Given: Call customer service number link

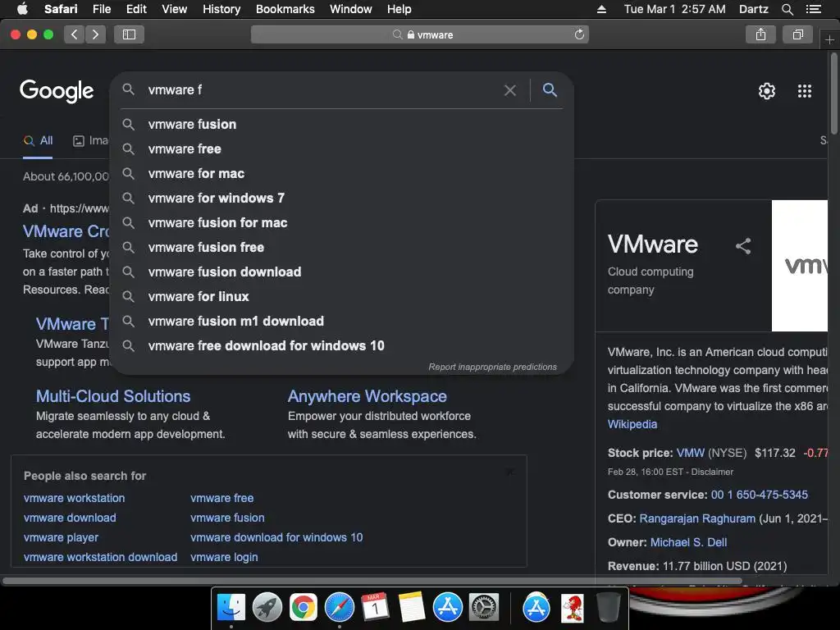Looking at the screenshot, I should point(759,495).
